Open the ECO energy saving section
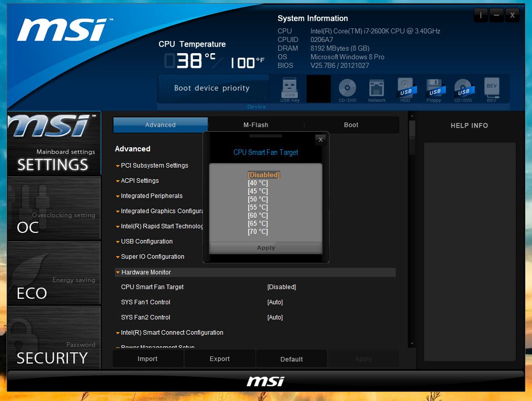The width and height of the screenshot is (532, 401). click(54, 272)
